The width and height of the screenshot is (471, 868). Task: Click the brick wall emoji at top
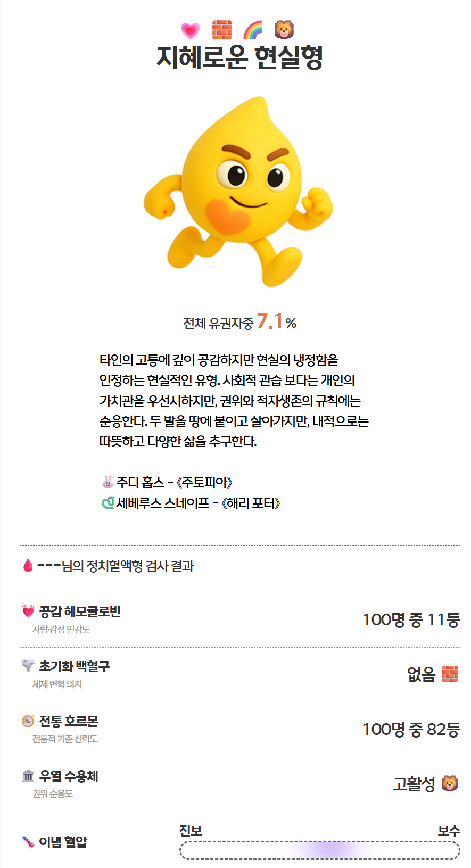[x=221, y=30]
